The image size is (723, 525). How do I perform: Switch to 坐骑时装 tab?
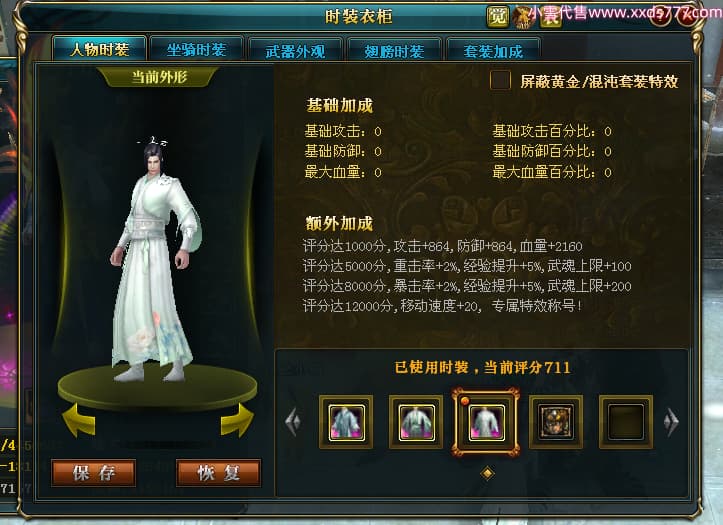tap(196, 49)
